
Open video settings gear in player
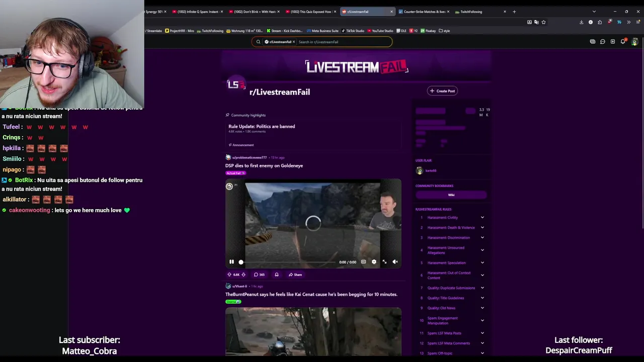click(374, 262)
